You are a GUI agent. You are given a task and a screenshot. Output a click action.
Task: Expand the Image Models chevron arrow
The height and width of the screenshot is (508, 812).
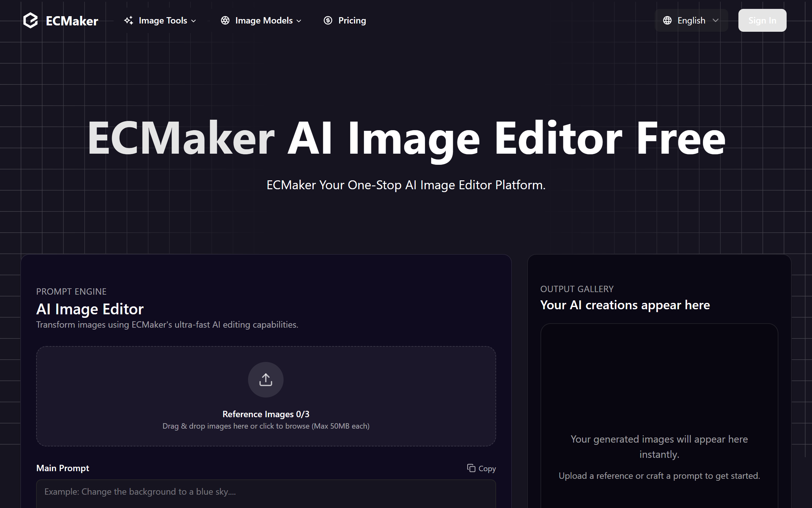coord(299,21)
